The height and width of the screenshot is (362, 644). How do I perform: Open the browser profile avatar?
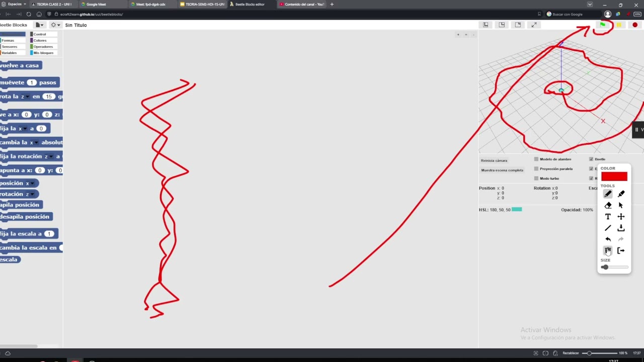pyautogui.click(x=608, y=14)
